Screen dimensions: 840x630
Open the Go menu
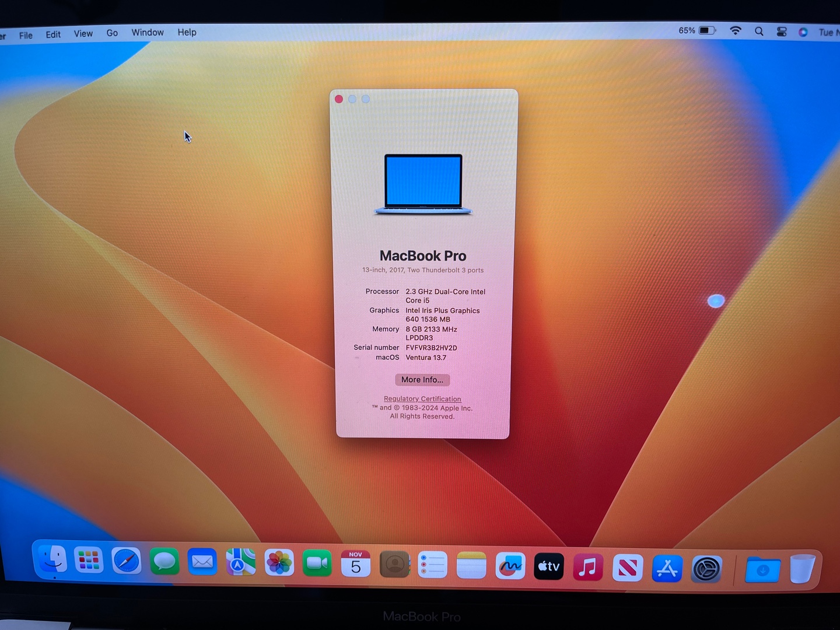pyautogui.click(x=112, y=33)
